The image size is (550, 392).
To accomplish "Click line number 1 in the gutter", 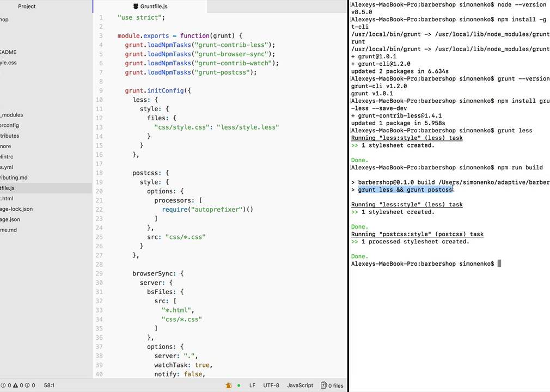I will 101,17.
